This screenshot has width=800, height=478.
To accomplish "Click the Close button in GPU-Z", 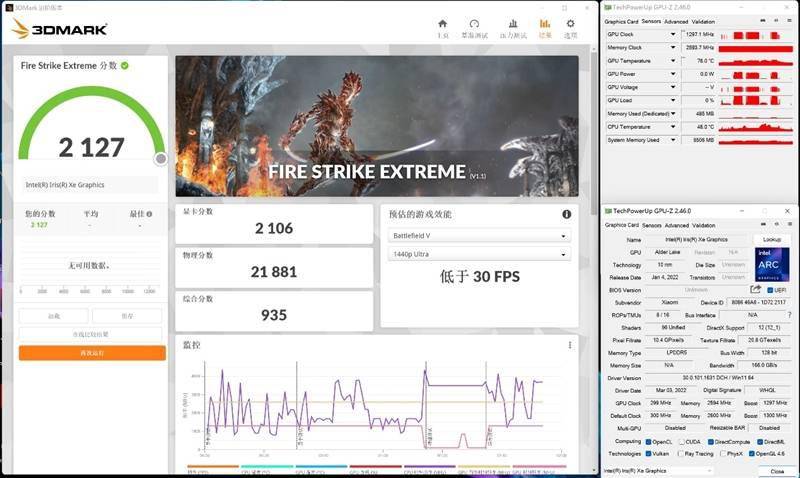I will (777, 471).
